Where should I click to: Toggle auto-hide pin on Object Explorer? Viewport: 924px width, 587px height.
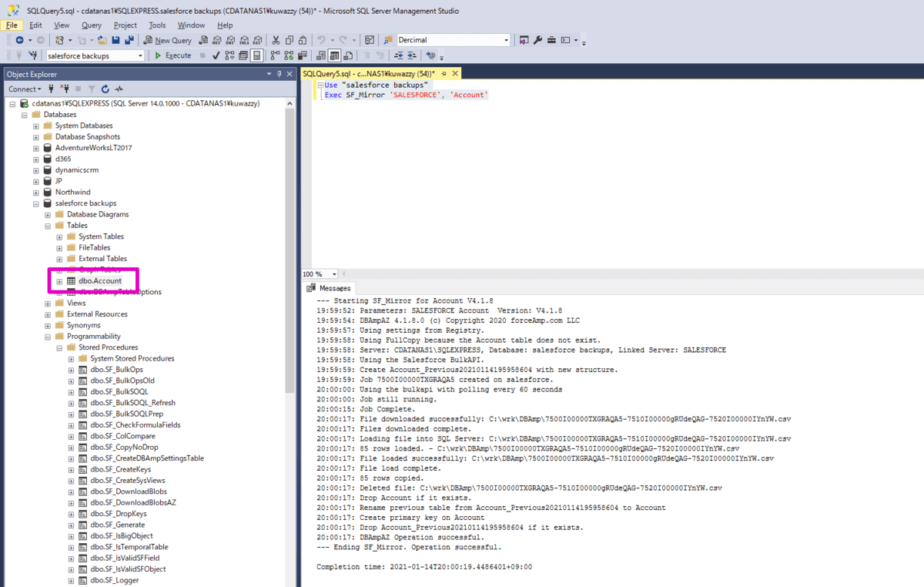(280, 74)
